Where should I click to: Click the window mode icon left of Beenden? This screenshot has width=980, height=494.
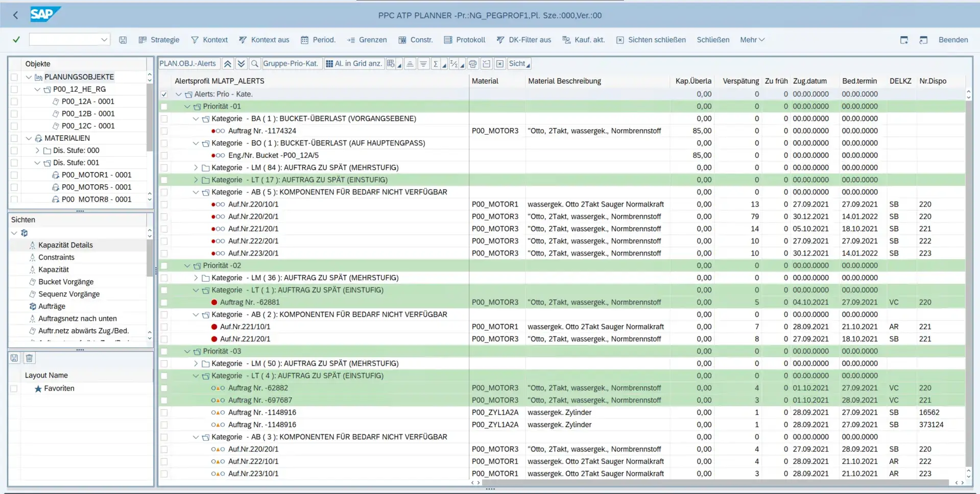[x=904, y=40]
